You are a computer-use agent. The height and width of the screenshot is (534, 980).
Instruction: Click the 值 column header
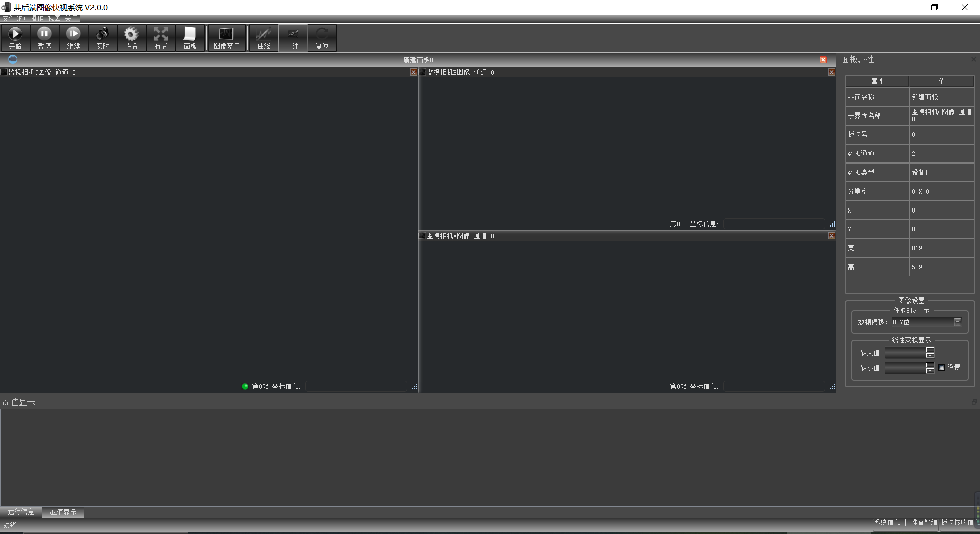942,81
